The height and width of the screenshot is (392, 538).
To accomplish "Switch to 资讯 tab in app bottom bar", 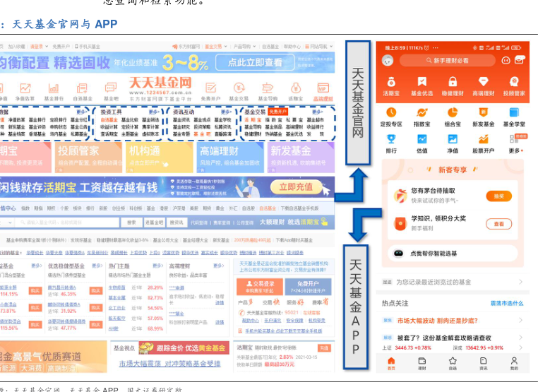I will [483, 364].
